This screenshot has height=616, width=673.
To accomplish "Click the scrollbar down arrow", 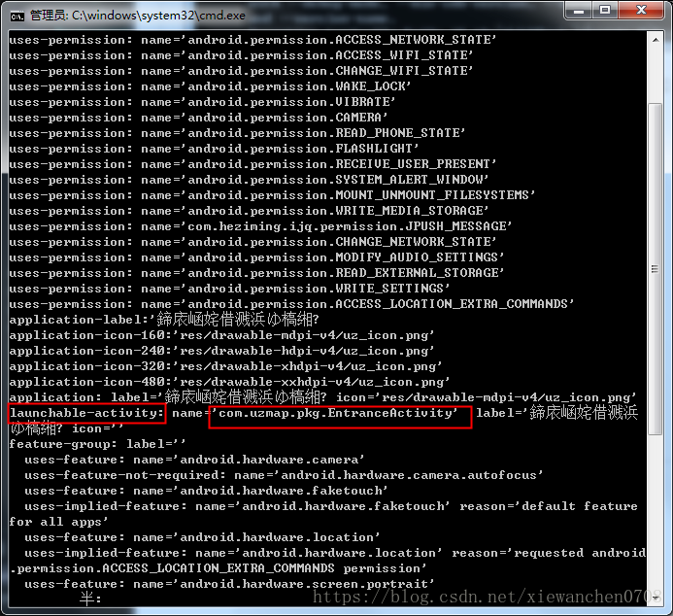I will coord(656,598).
